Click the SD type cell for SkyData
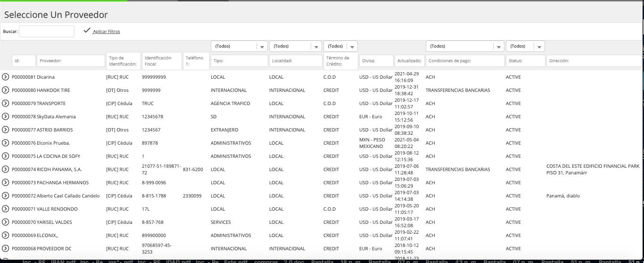 (x=214, y=116)
